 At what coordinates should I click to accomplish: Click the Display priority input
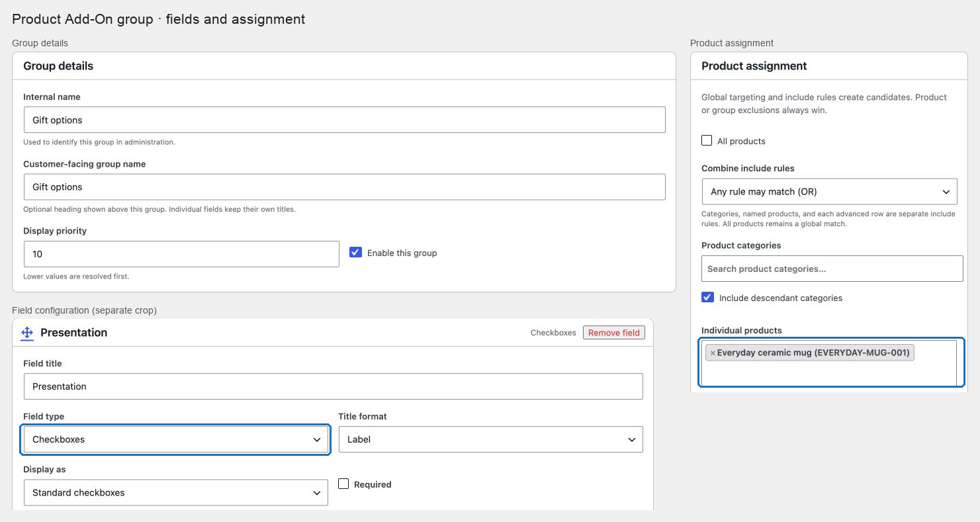click(x=181, y=254)
